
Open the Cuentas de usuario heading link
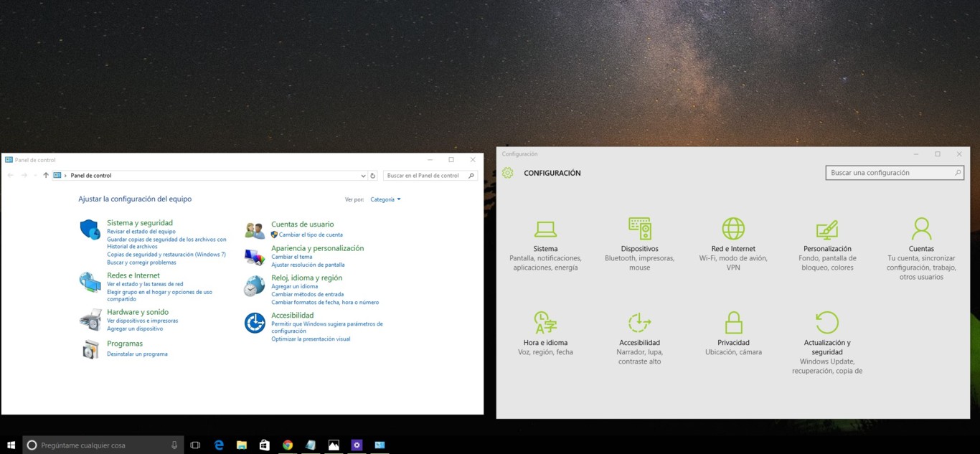(x=302, y=224)
